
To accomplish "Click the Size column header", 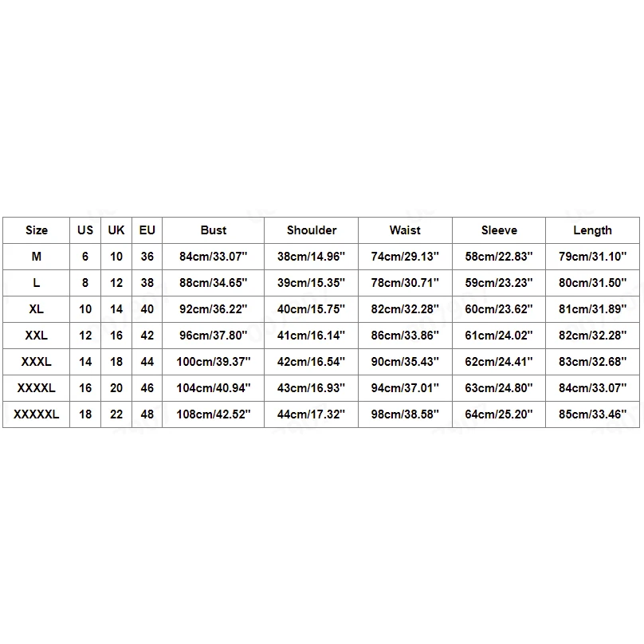I will pyautogui.click(x=37, y=230).
